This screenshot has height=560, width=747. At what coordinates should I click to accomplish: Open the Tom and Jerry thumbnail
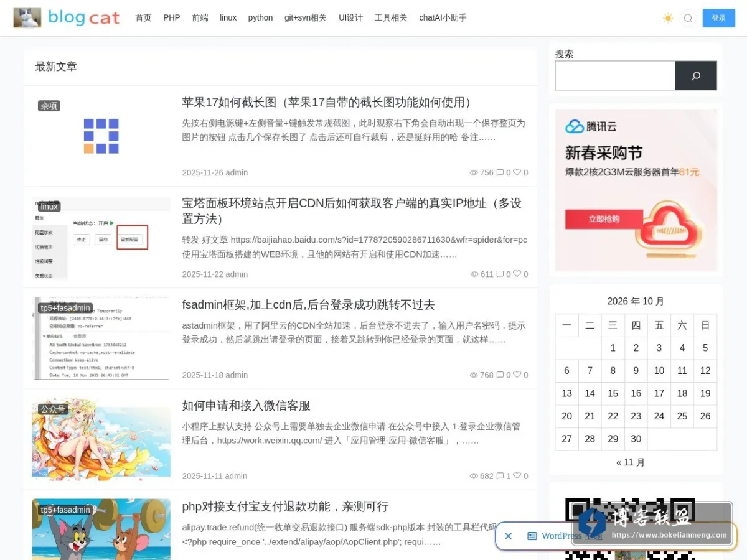click(x=101, y=530)
